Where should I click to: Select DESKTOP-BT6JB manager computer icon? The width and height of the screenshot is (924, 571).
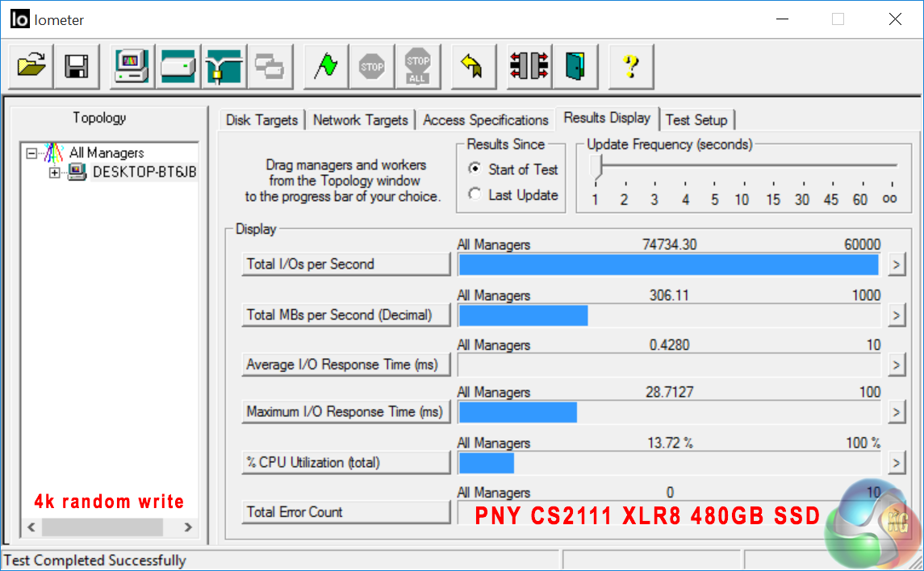(x=77, y=172)
